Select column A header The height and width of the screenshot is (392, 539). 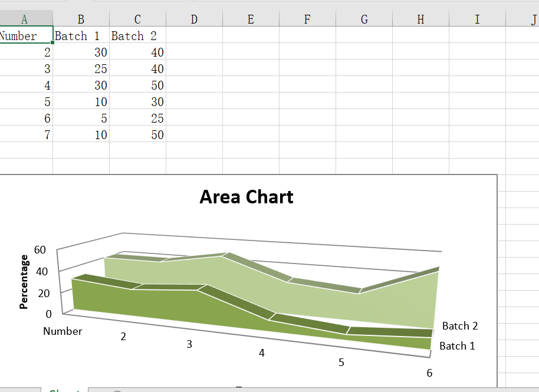point(26,18)
